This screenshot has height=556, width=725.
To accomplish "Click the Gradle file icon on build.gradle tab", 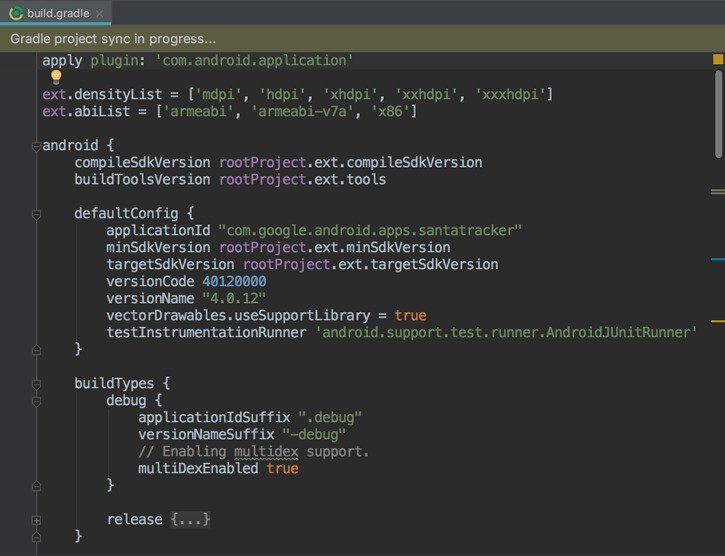I will [x=16, y=13].
